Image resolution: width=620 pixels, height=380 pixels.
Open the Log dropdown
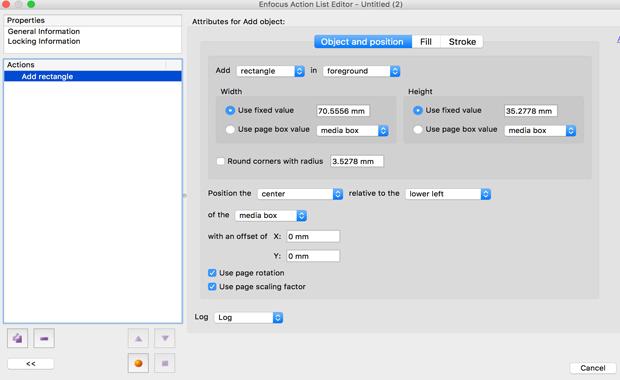point(249,317)
